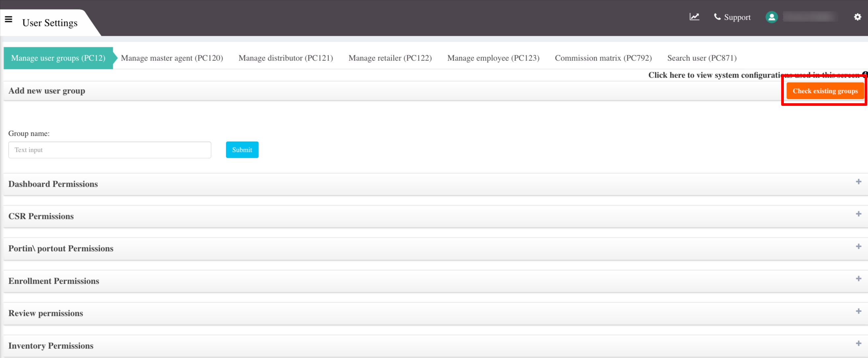Click the Dashboard Permissions header text
The image size is (868, 358).
pyautogui.click(x=53, y=184)
